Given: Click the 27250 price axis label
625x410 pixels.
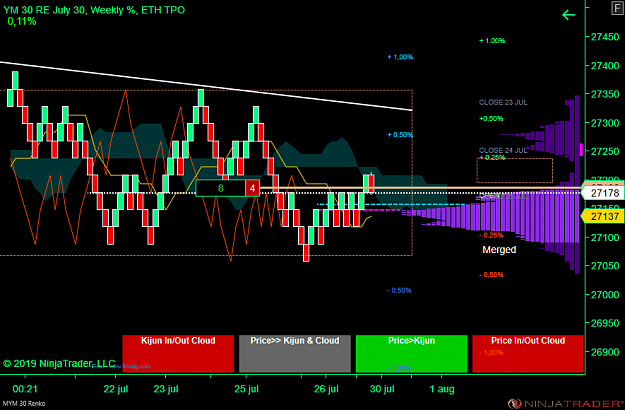Looking at the screenshot, I should coord(605,151).
